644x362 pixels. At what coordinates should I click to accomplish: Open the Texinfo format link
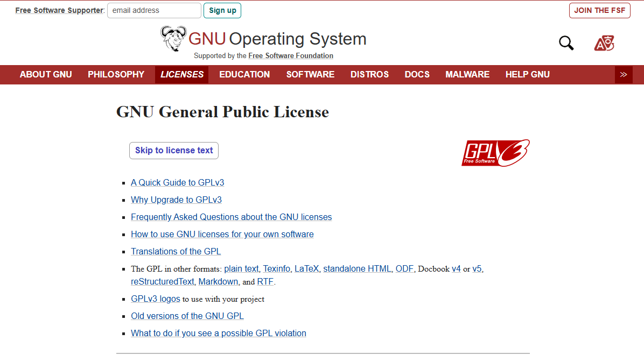click(x=276, y=269)
